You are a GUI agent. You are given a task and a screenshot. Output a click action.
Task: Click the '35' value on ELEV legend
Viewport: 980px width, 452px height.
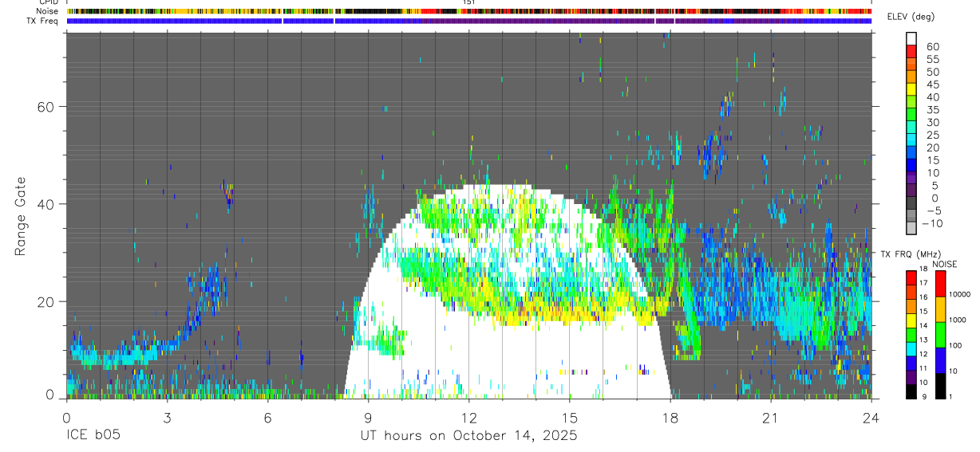tap(931, 110)
